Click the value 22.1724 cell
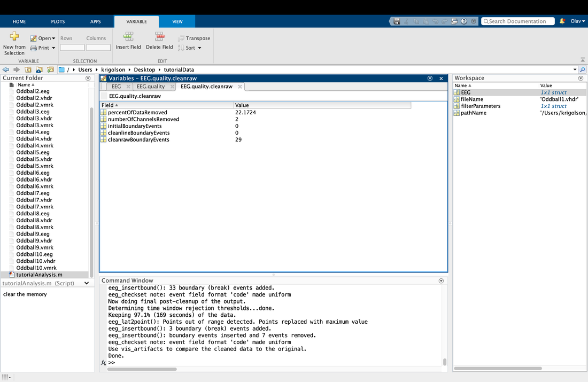The height and width of the screenshot is (382, 588). pyautogui.click(x=246, y=113)
